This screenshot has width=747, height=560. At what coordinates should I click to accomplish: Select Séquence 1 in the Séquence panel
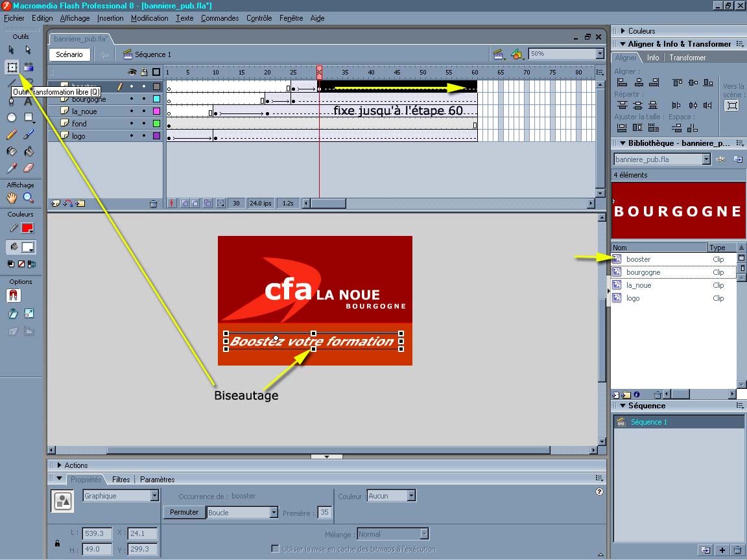click(x=679, y=422)
